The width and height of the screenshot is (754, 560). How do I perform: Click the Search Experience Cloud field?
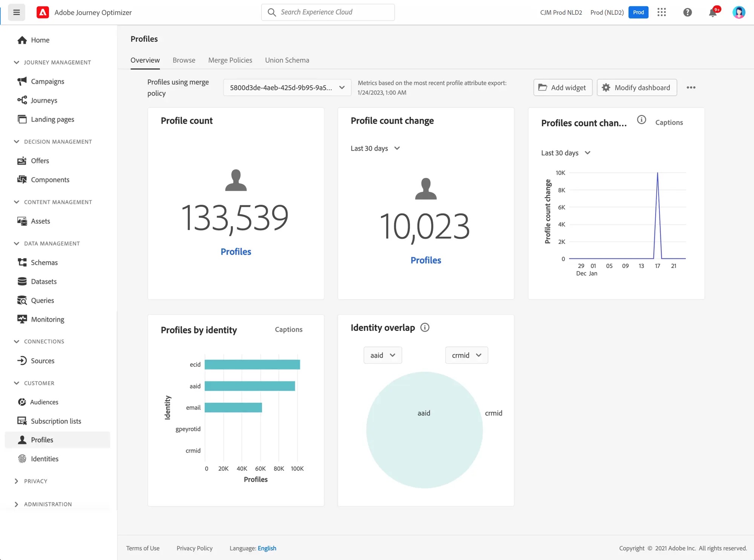tap(328, 12)
